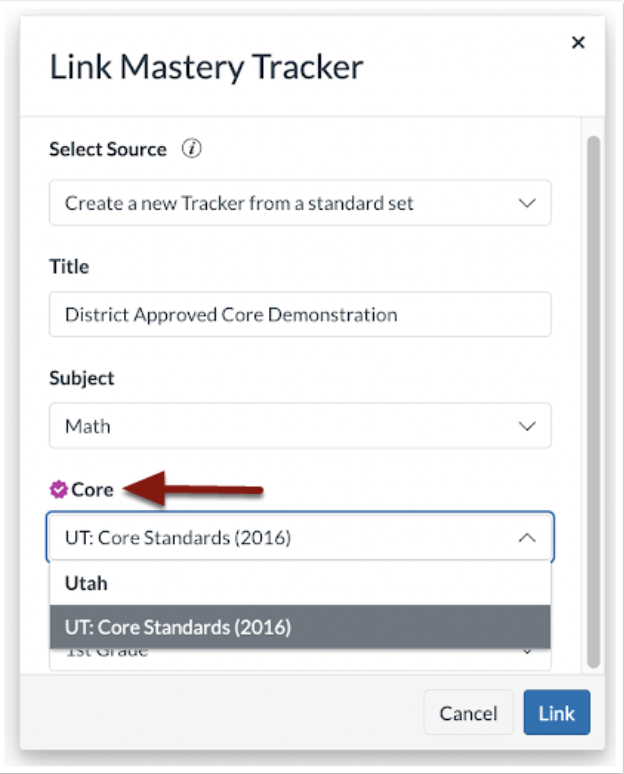The width and height of the screenshot is (624, 774).
Task: Click the blue Link button
Action: 556,713
